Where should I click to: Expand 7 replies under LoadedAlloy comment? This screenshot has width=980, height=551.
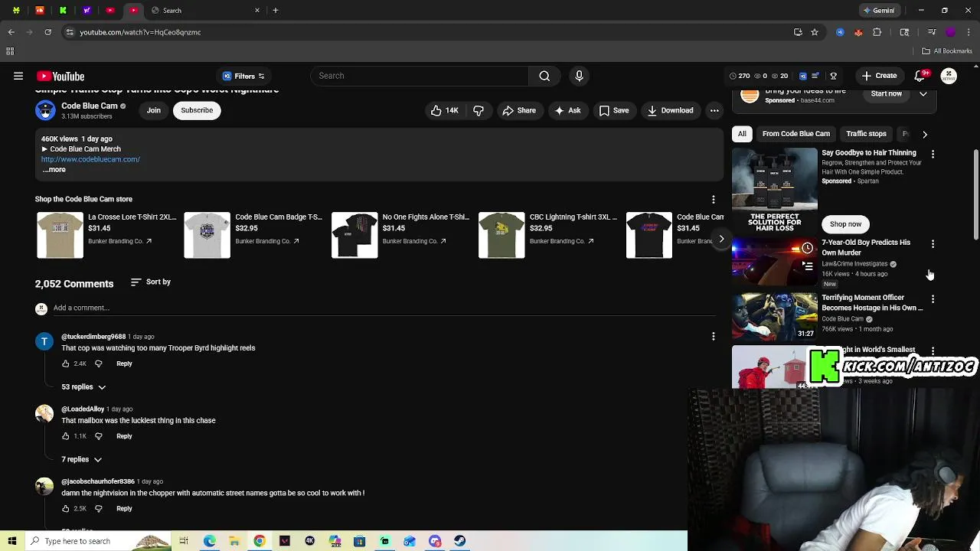81,459
